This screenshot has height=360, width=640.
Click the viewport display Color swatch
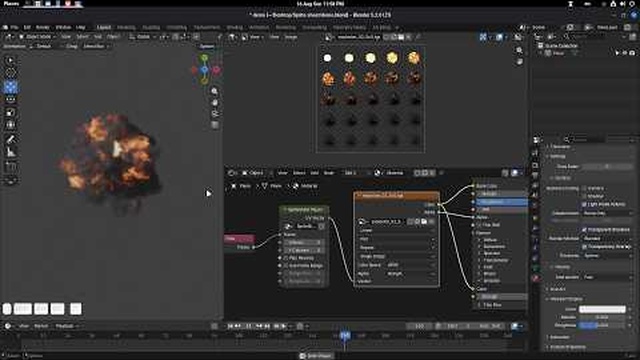pyautogui.click(x=602, y=309)
